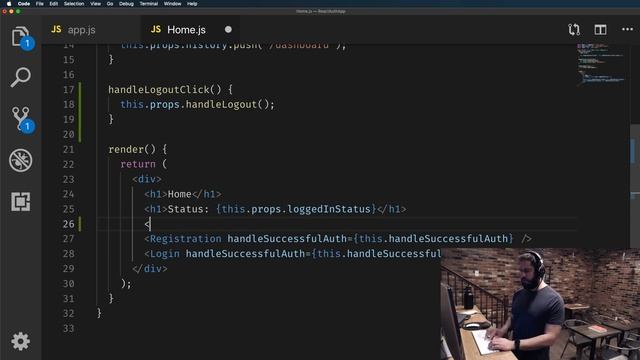Viewport: 640px width, 360px height.
Task: Click the Login component tag
Action: [165, 254]
